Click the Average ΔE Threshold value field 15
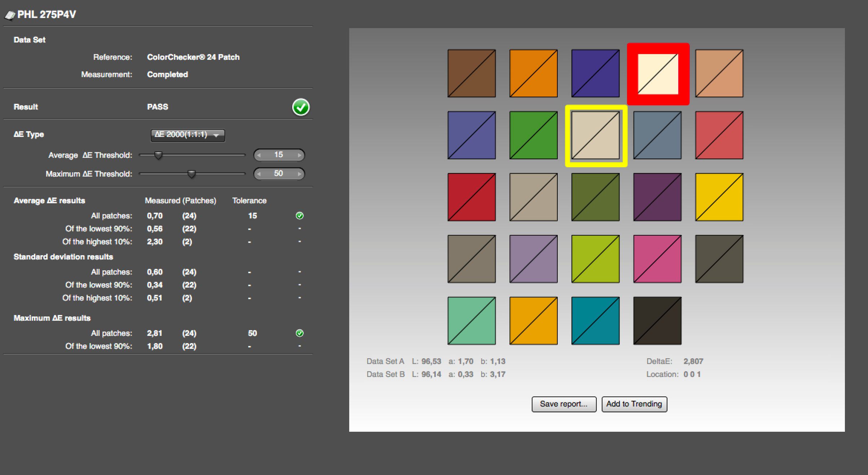This screenshot has height=475, width=868. pos(279,155)
